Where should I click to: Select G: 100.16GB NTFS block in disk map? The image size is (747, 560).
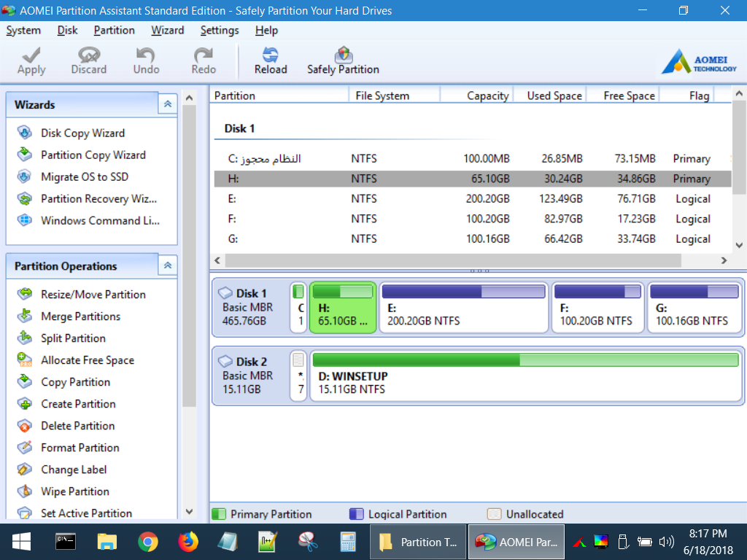[x=694, y=307]
